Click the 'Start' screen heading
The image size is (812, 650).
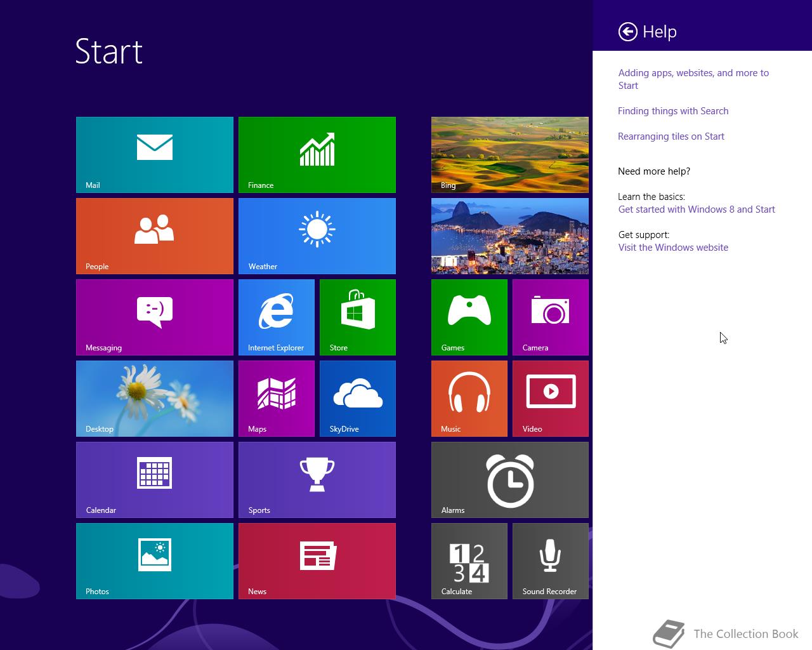click(108, 51)
